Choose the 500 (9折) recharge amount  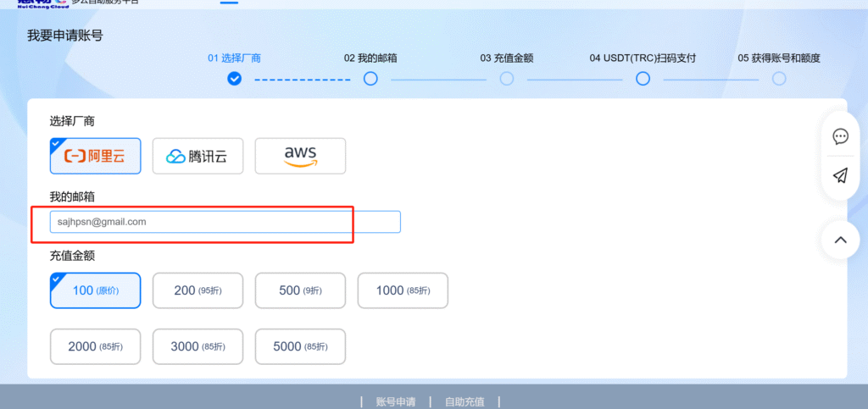[300, 290]
